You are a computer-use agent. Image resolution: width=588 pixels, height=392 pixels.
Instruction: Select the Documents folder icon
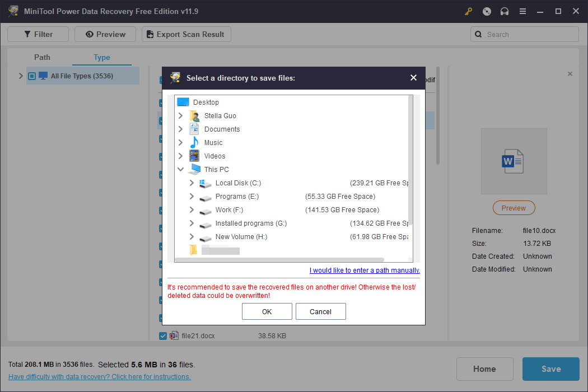pos(194,129)
